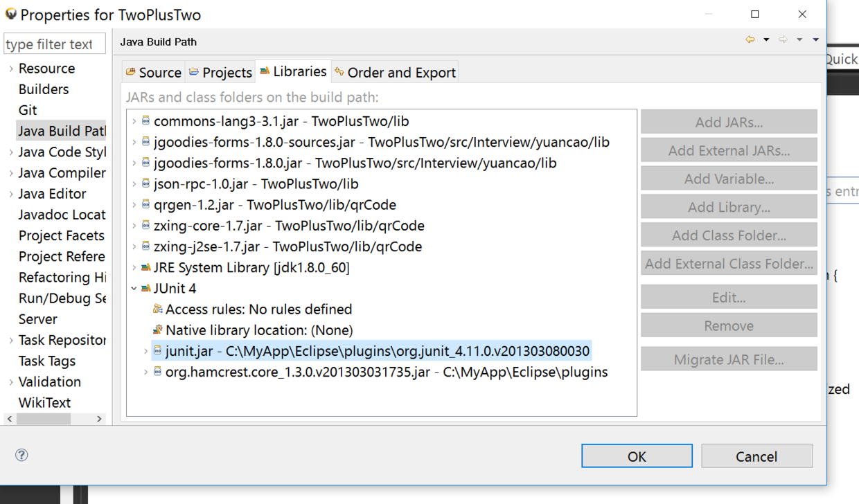Screen dimensions: 859x504
Task: Click the commons-lang3-3.1.jar file icon
Action: (145, 121)
